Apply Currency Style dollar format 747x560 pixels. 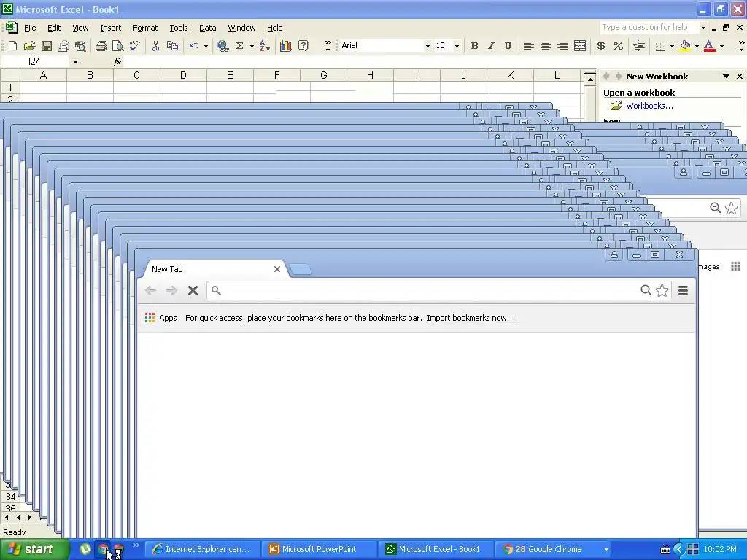click(x=601, y=46)
